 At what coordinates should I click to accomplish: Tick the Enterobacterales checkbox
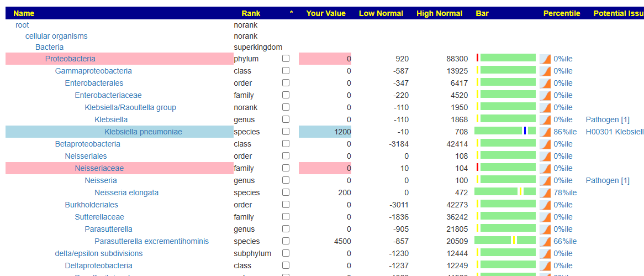286,82
